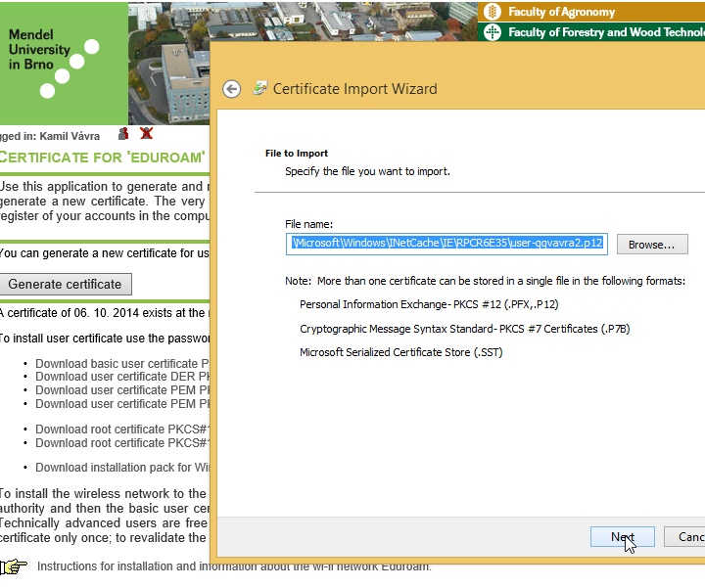Click 'Cryptographic Message Syntax Standard' text
This screenshot has height=588, width=705.
click(x=464, y=329)
